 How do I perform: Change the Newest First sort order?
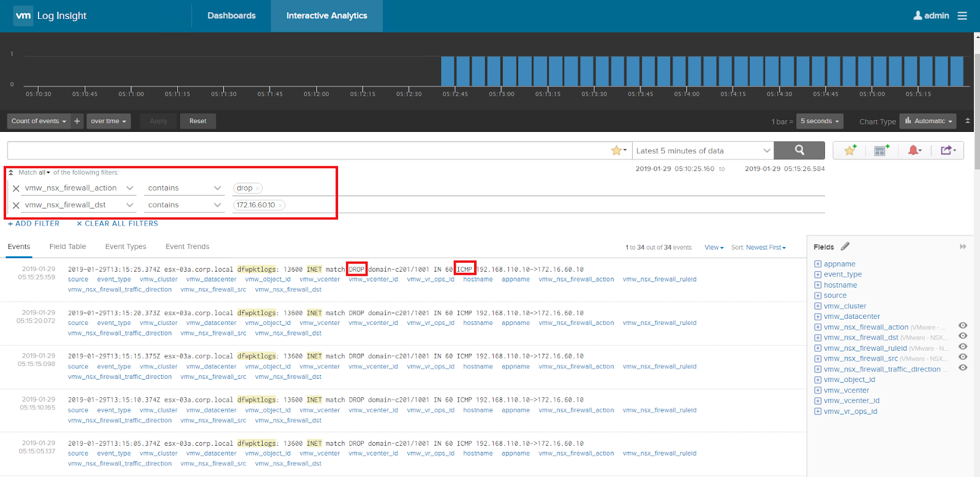(766, 248)
